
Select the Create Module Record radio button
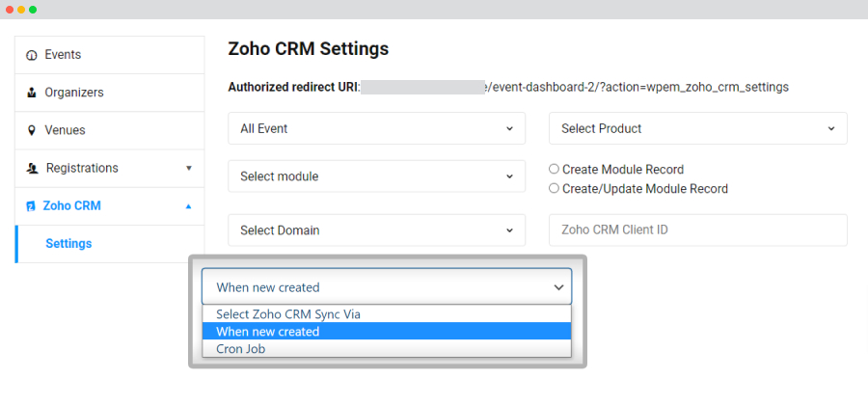(x=555, y=169)
